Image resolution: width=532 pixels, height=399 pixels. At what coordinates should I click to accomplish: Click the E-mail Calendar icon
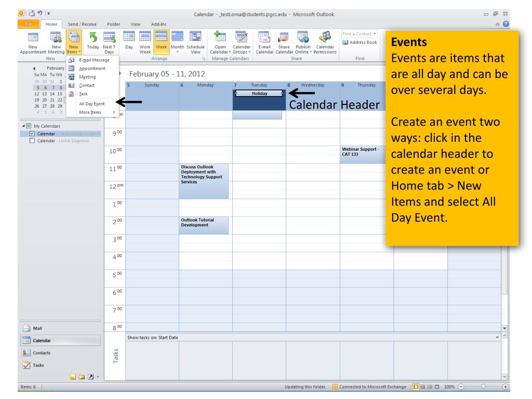point(264,43)
